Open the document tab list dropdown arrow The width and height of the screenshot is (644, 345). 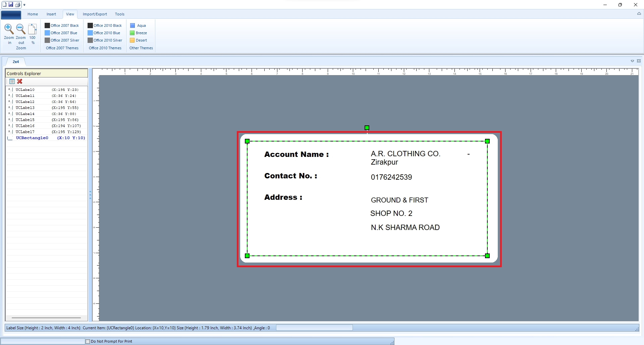(x=632, y=61)
